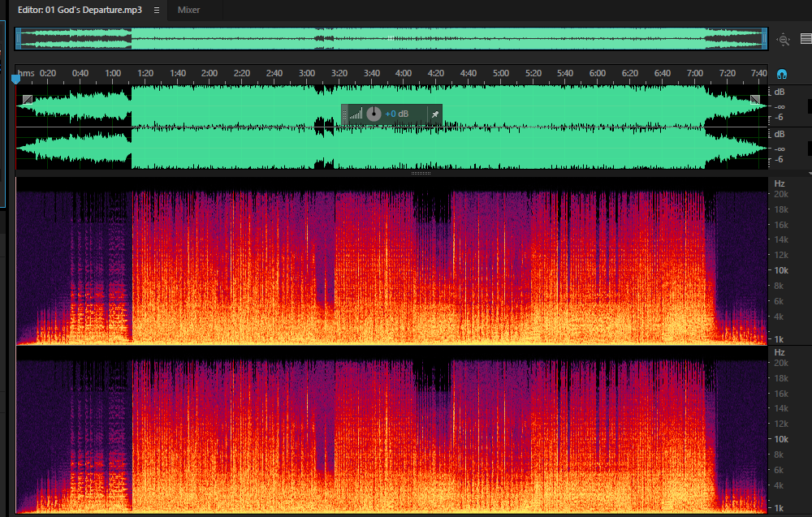Click the 6:40 mark on the timeline ruler
The width and height of the screenshot is (812, 517).
click(x=663, y=74)
